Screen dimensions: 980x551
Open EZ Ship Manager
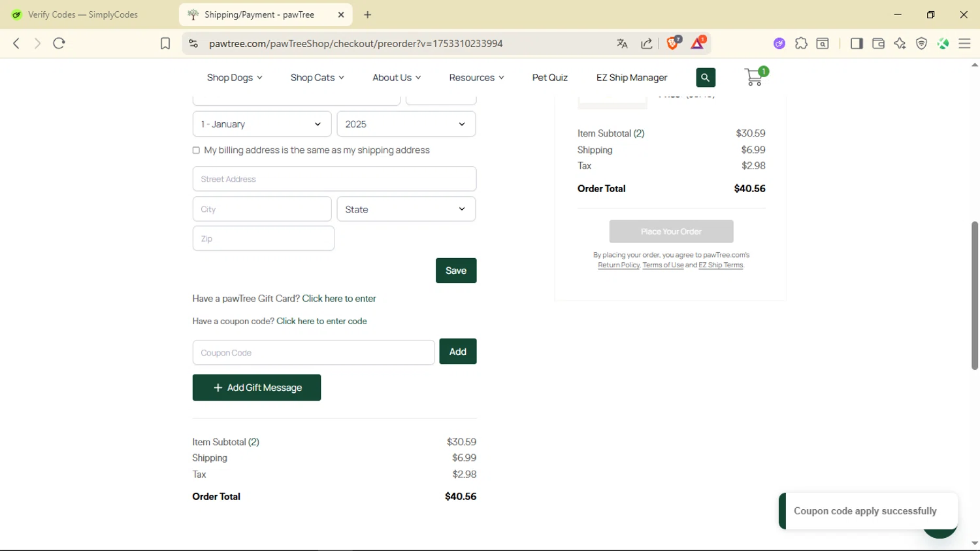tap(632, 78)
